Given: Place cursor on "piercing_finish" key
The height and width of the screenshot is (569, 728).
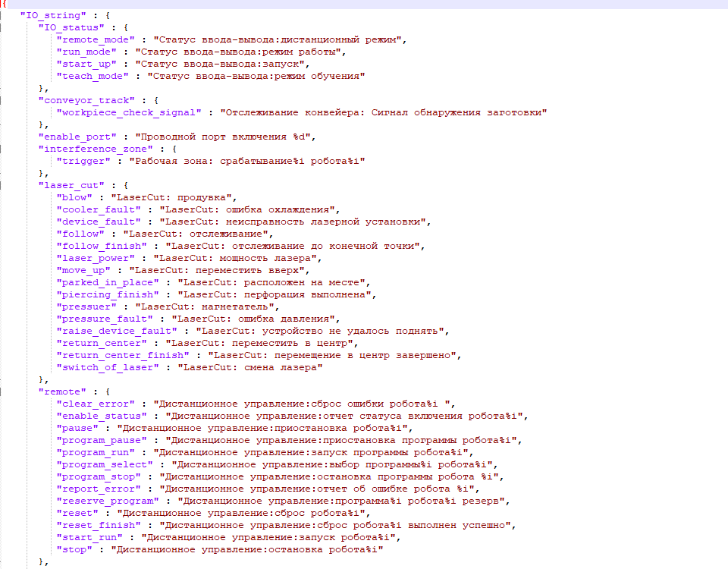Looking at the screenshot, I should [x=108, y=294].
